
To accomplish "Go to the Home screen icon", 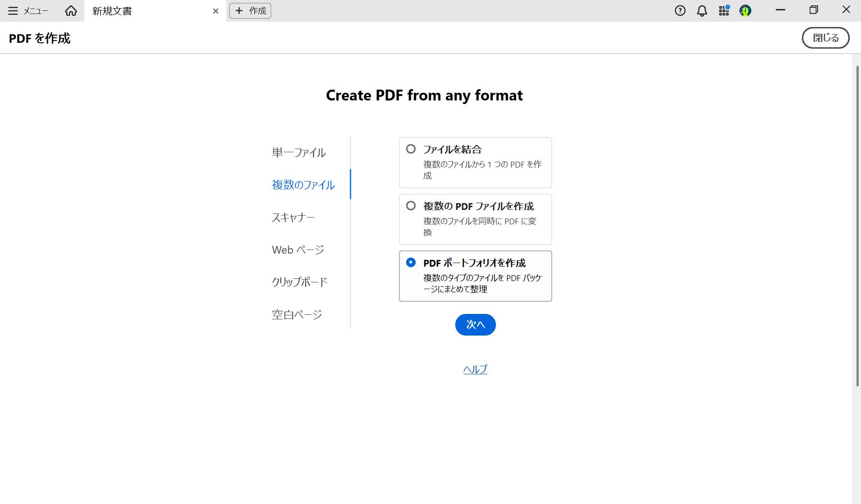I will click(x=71, y=10).
